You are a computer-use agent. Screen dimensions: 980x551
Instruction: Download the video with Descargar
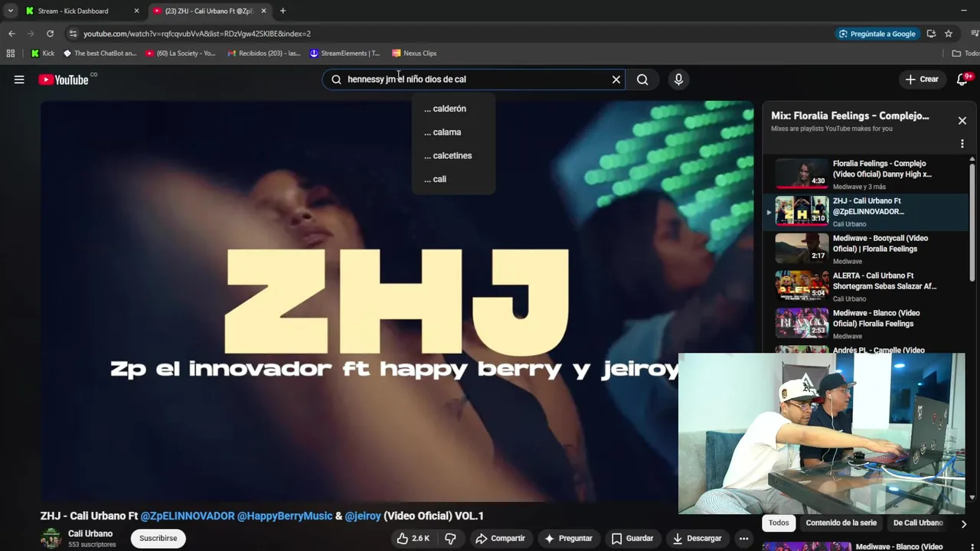click(697, 539)
